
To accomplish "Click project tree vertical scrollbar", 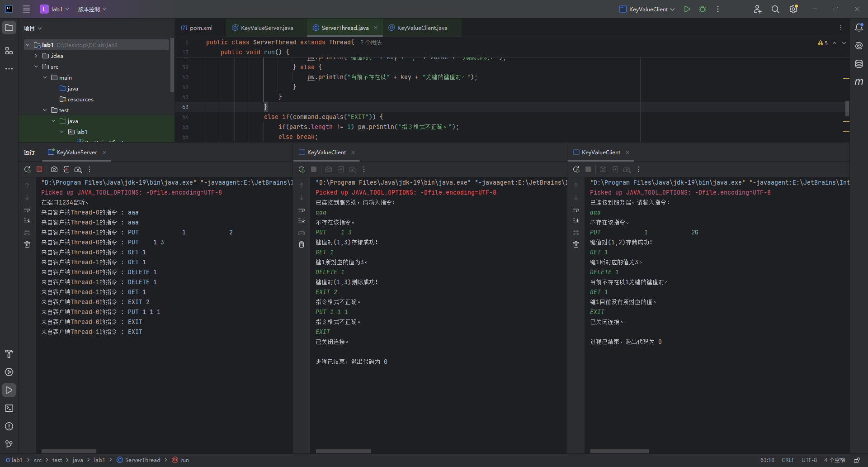I will click(x=172, y=66).
